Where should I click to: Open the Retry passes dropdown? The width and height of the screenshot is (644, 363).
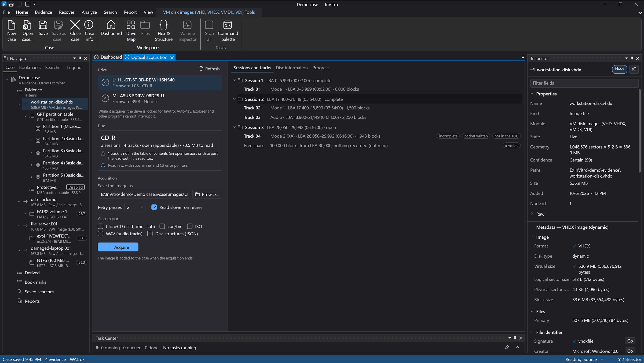click(135, 207)
